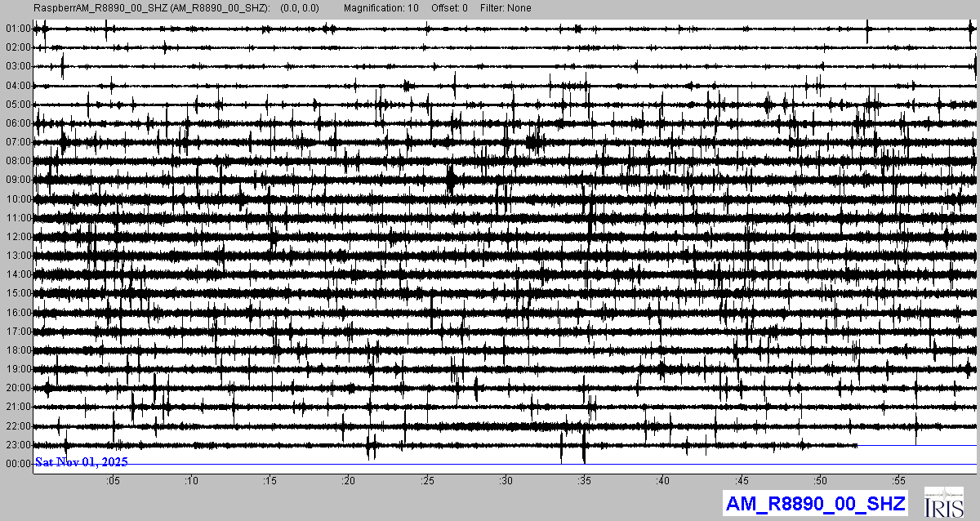The width and height of the screenshot is (980, 521).
Task: Select the 23:00 hour trace label
Action: point(17,445)
